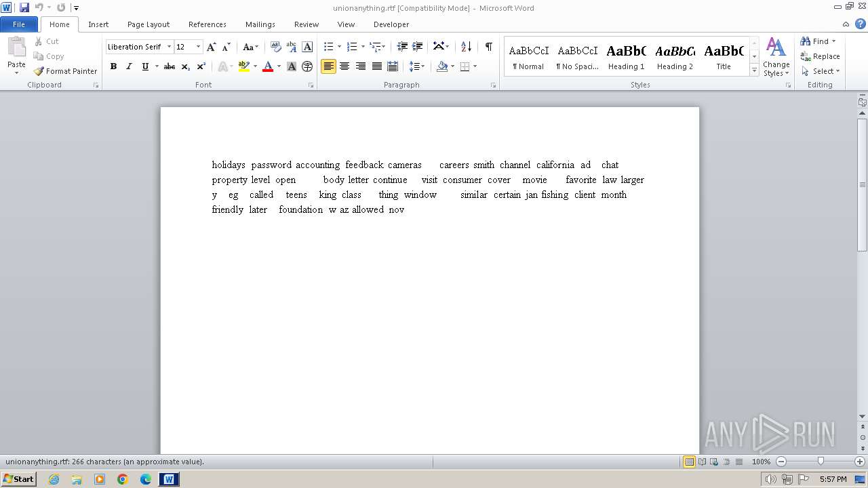Open the font name dropdown
This screenshot has height=488, width=868.
(169, 47)
